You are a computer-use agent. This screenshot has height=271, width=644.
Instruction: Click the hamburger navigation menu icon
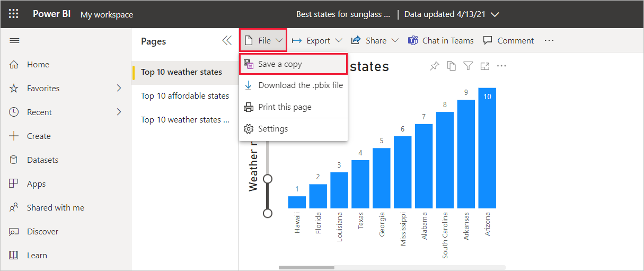(14, 41)
